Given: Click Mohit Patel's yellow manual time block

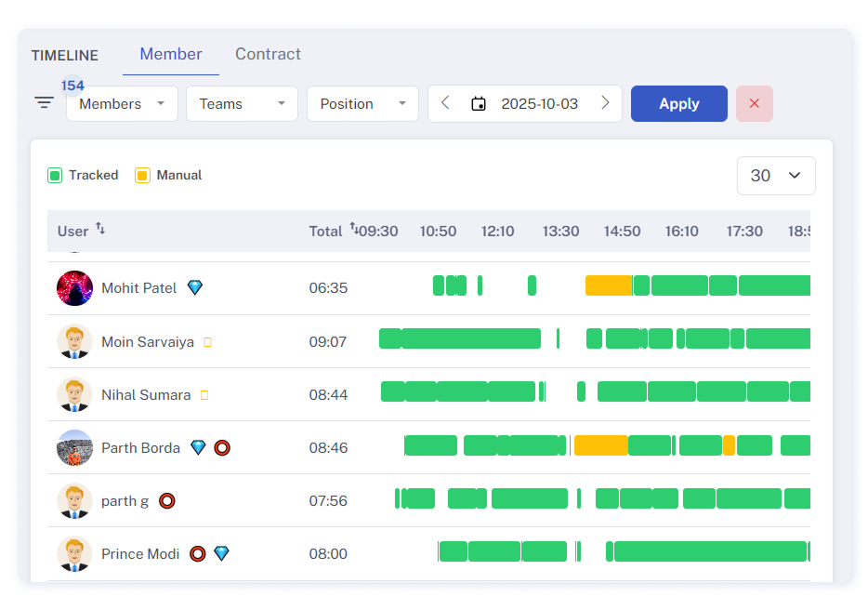Looking at the screenshot, I should point(609,286).
